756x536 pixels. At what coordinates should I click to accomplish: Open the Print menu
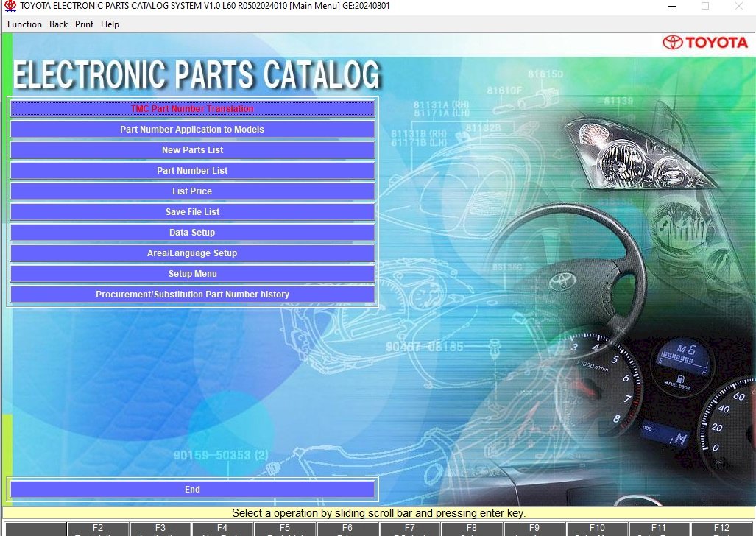pyautogui.click(x=84, y=24)
